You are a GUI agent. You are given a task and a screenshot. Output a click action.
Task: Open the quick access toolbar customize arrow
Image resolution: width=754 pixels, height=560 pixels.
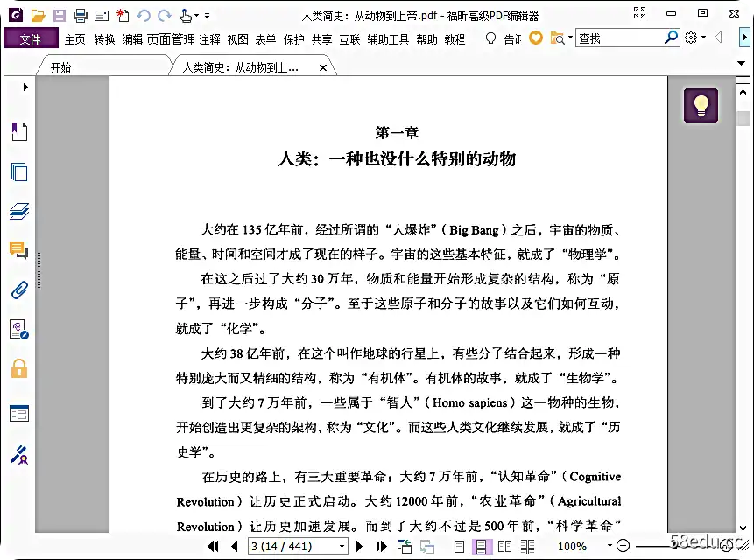[208, 16]
